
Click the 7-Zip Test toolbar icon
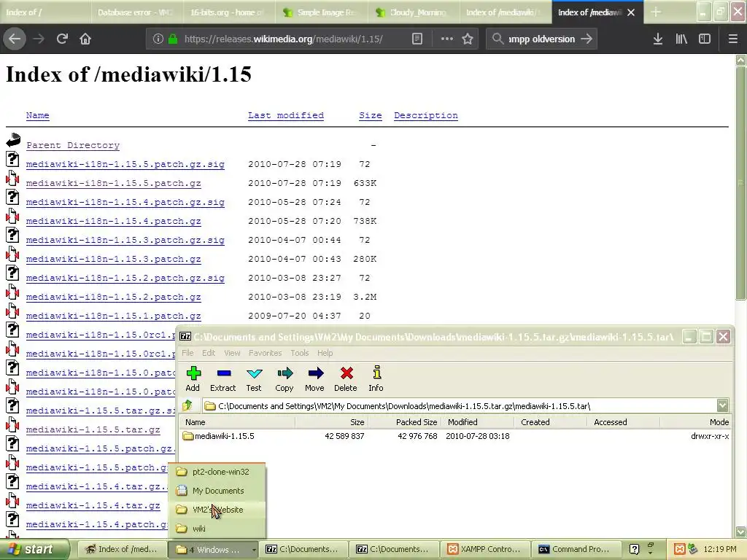click(x=254, y=373)
